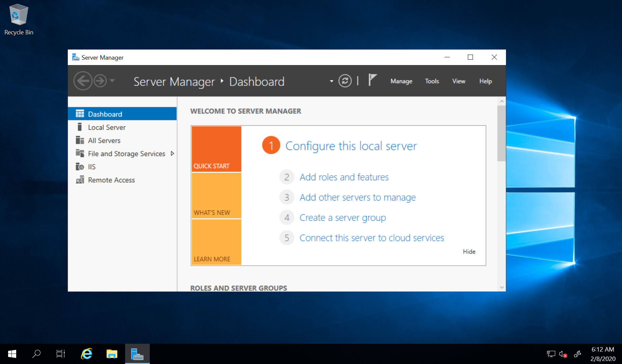Select IIS in the sidebar

pyautogui.click(x=122, y=166)
